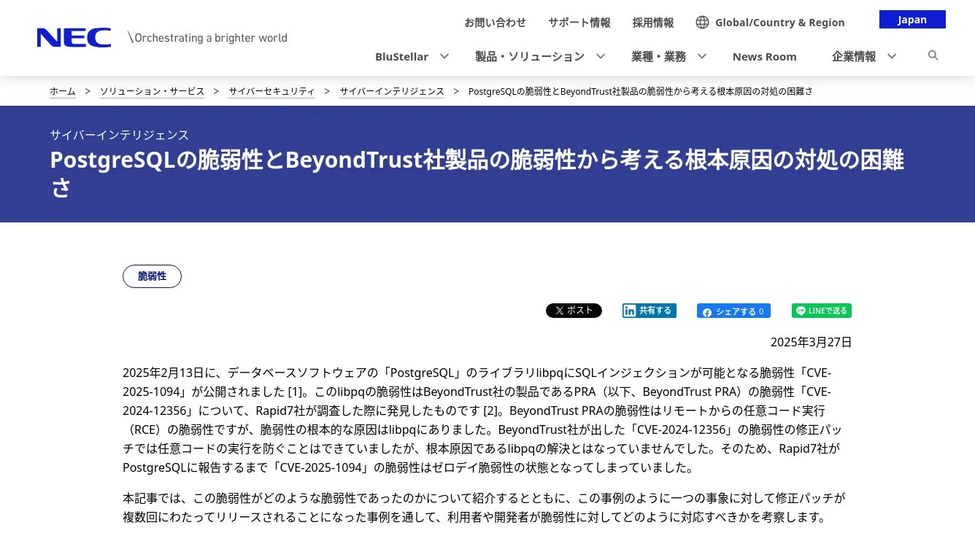
Task: Click the Facebook icon on シェアする
Action: coord(706,311)
